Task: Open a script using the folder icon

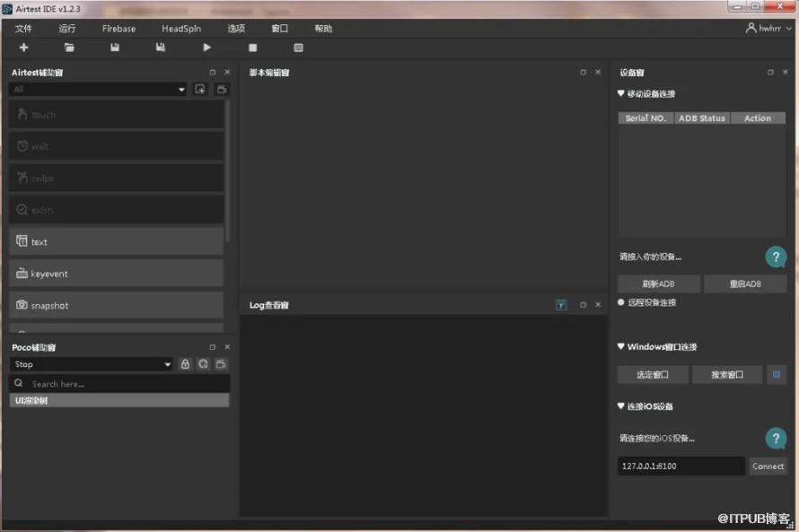Action: click(69, 48)
